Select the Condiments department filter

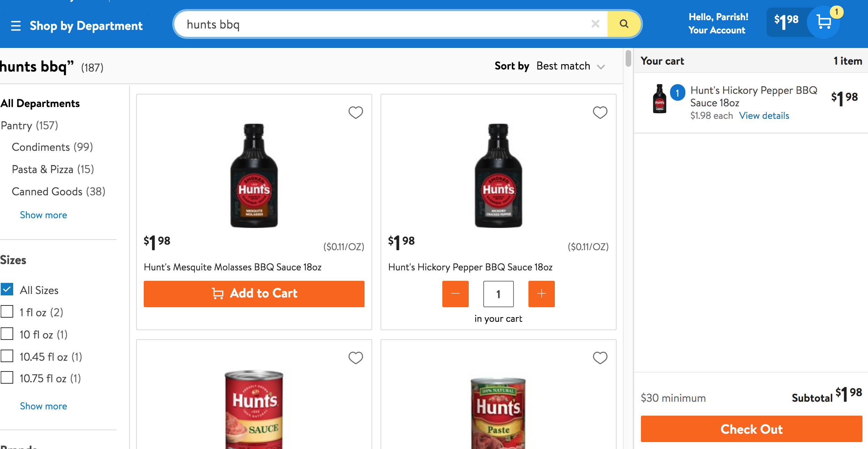(x=52, y=147)
